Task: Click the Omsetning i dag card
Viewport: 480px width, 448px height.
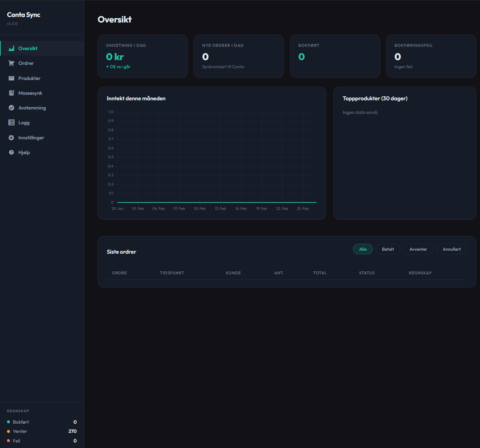Action: point(143,56)
